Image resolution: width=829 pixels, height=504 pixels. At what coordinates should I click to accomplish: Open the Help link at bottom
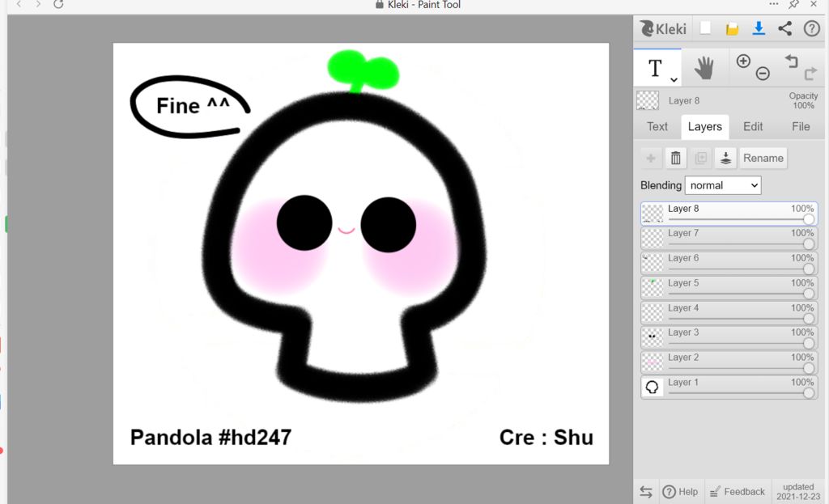(680, 492)
